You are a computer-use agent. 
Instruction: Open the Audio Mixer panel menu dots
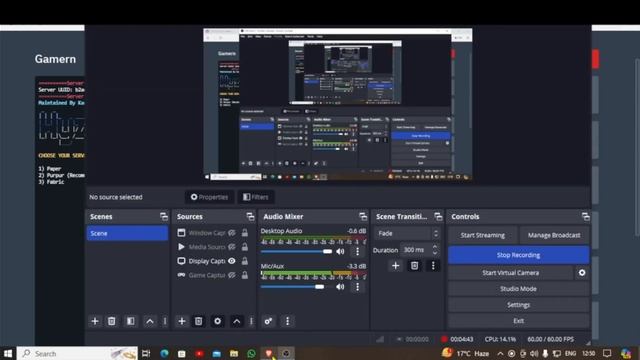[287, 321]
